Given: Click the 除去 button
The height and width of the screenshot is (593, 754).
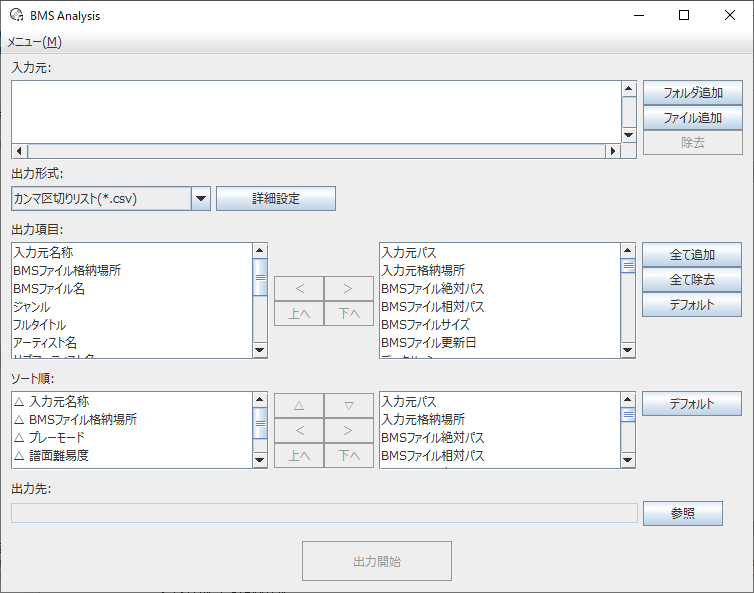Looking at the screenshot, I should tap(692, 142).
